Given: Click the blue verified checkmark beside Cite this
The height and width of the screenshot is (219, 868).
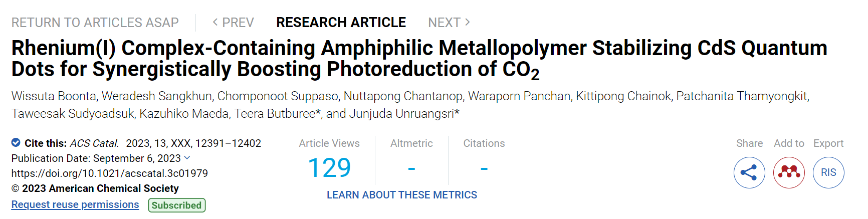Looking at the screenshot, I should pos(16,143).
